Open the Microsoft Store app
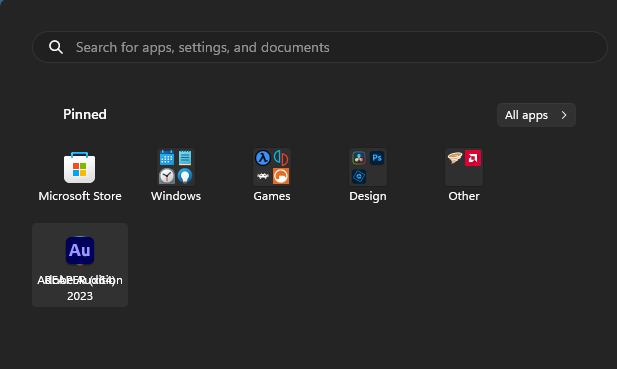The width and height of the screenshot is (617, 369). click(x=79, y=168)
